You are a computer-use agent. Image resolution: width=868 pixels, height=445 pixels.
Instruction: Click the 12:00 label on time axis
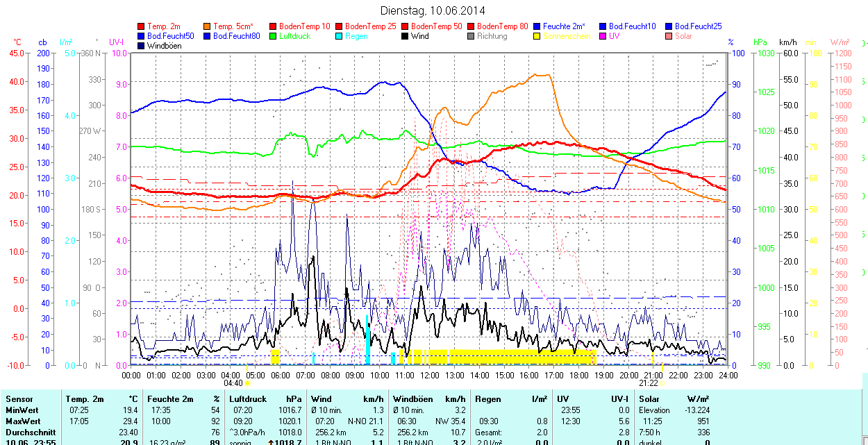(x=429, y=375)
